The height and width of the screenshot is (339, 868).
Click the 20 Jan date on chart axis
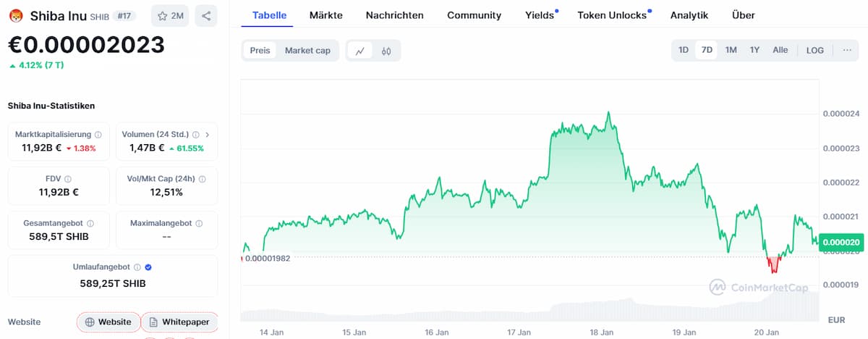tap(767, 332)
